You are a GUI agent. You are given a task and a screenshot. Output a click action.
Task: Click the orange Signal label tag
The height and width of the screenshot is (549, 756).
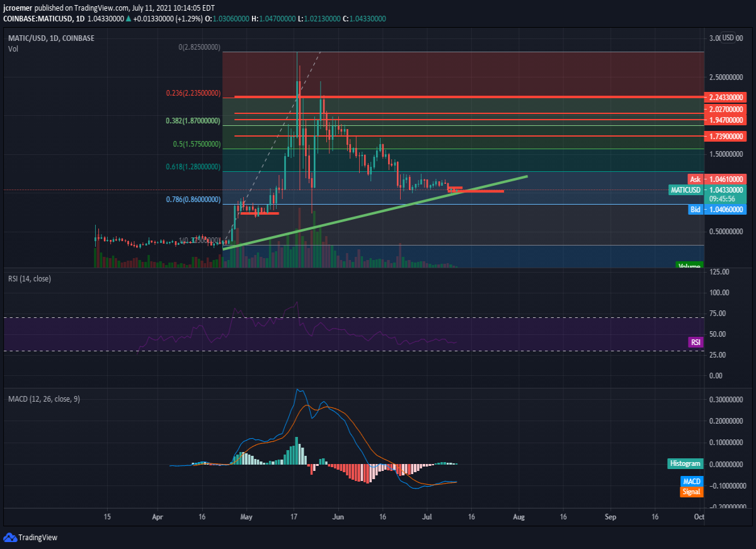click(692, 492)
